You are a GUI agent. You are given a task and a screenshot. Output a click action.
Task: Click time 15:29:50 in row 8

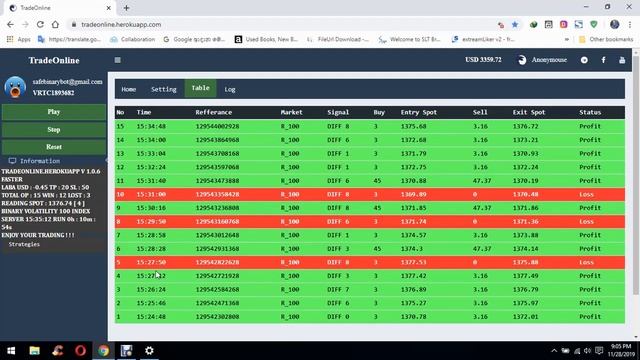pyautogui.click(x=151, y=222)
